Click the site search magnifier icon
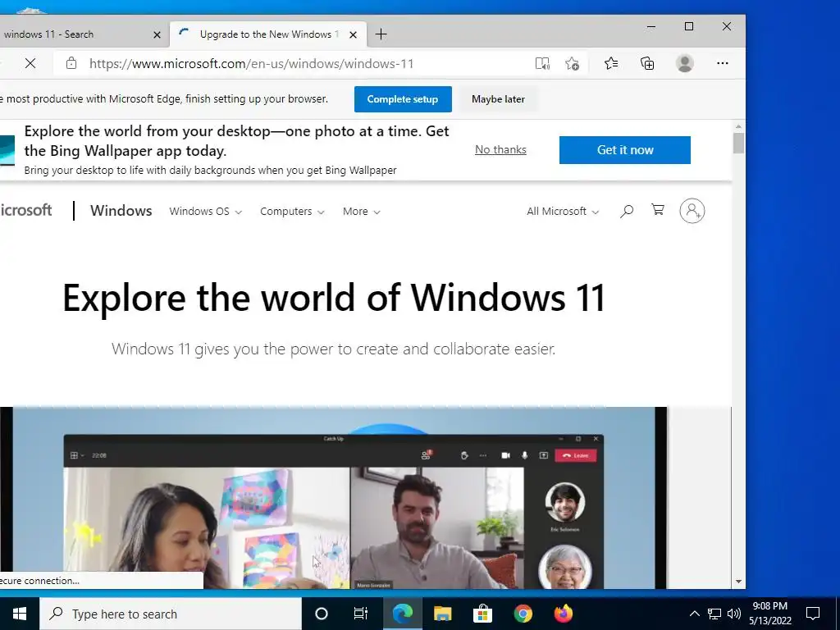The width and height of the screenshot is (840, 630). [626, 211]
